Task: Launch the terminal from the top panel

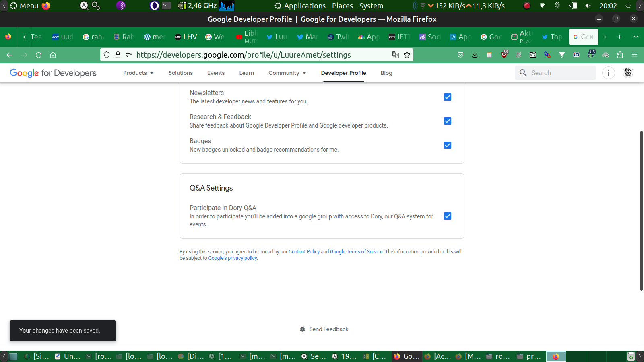Action: (x=166, y=6)
